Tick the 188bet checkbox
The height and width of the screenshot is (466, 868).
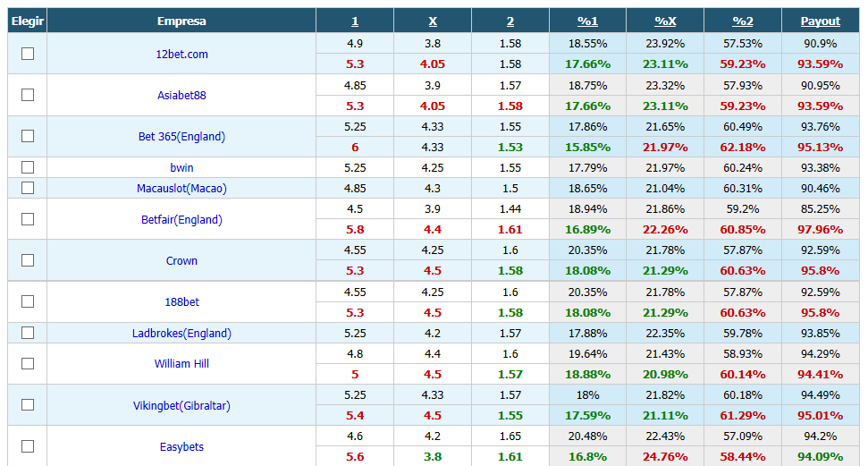28,301
